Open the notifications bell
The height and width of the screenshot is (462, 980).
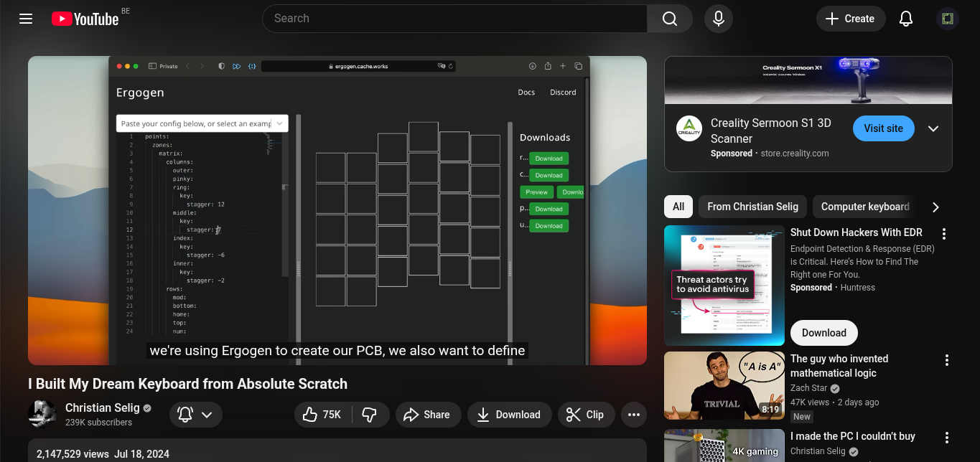click(906, 19)
